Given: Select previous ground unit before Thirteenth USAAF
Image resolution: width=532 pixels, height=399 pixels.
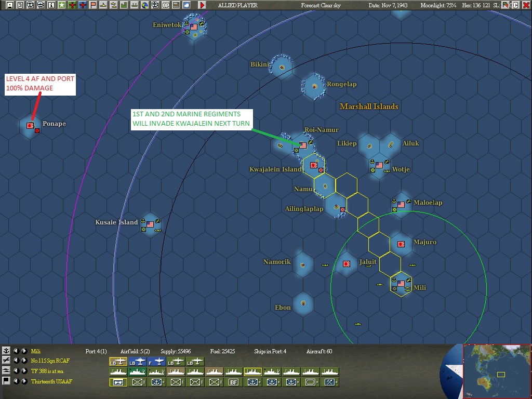Looking at the screenshot, I should pos(16,381).
